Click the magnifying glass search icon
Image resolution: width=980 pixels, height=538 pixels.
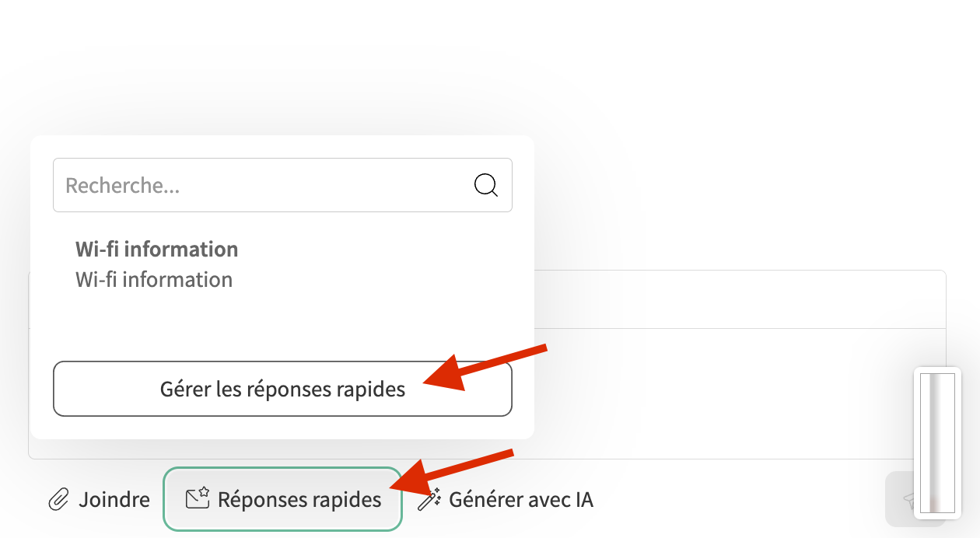[x=486, y=185]
